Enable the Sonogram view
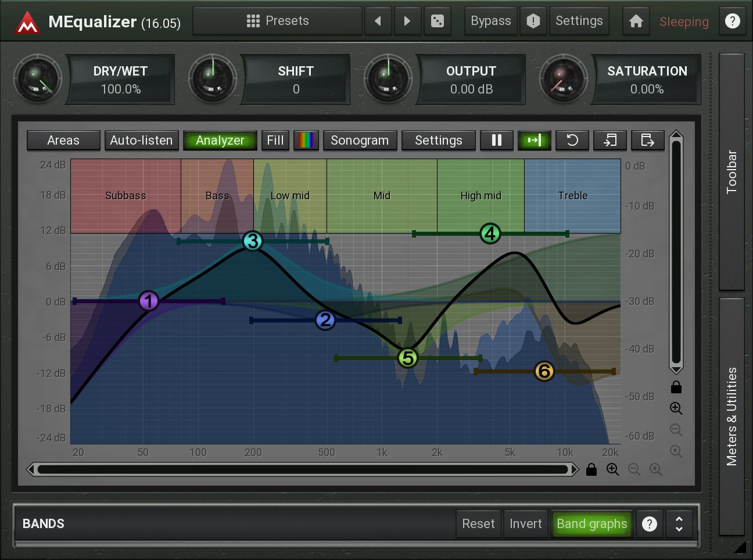Image resolution: width=753 pixels, height=560 pixels. [x=360, y=140]
